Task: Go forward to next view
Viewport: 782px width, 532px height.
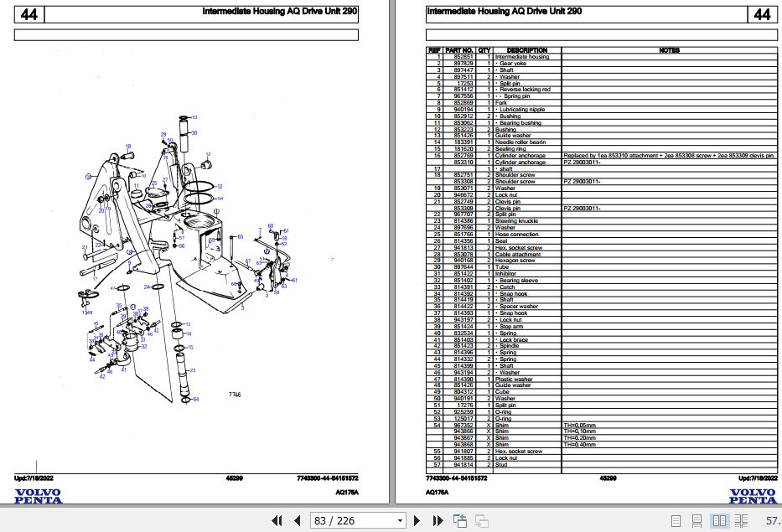Action: coord(481,520)
